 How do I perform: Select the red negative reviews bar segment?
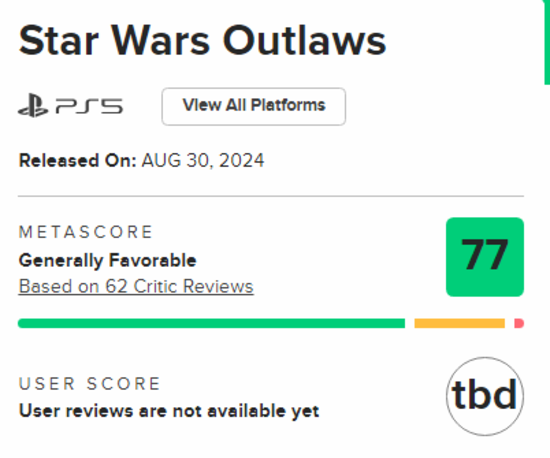[x=519, y=323]
